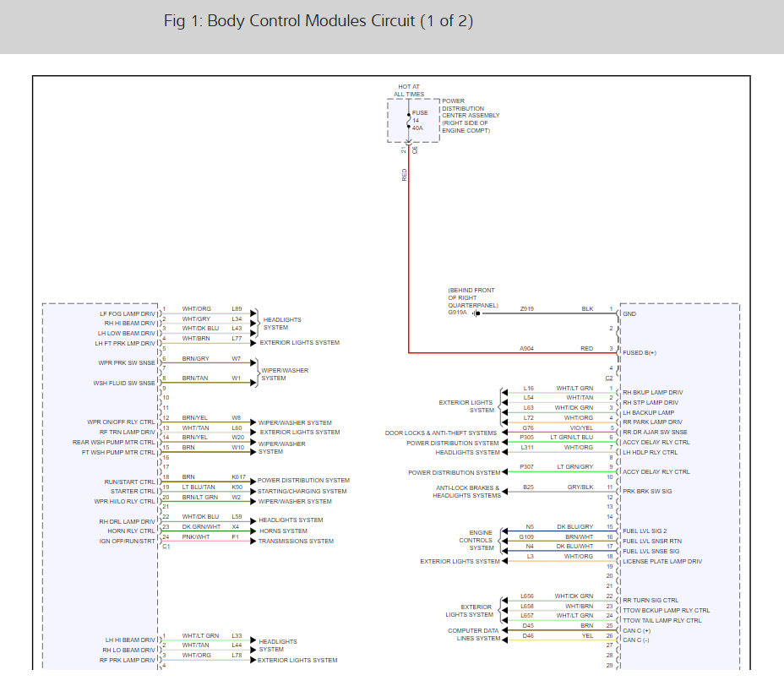Click the 'RH DRL LAMP DRIV' label

(x=127, y=521)
